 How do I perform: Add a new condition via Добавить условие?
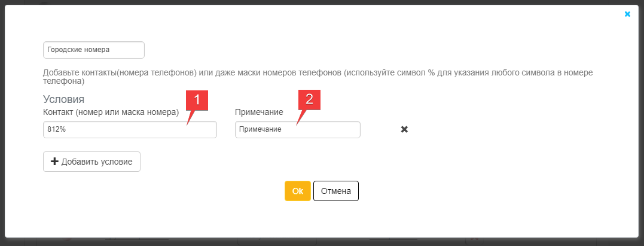[91, 162]
